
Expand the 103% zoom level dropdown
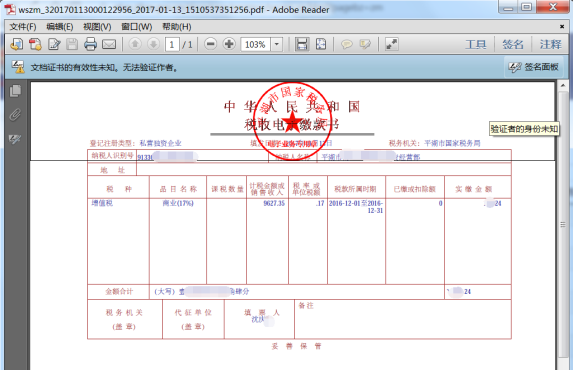click(x=277, y=44)
